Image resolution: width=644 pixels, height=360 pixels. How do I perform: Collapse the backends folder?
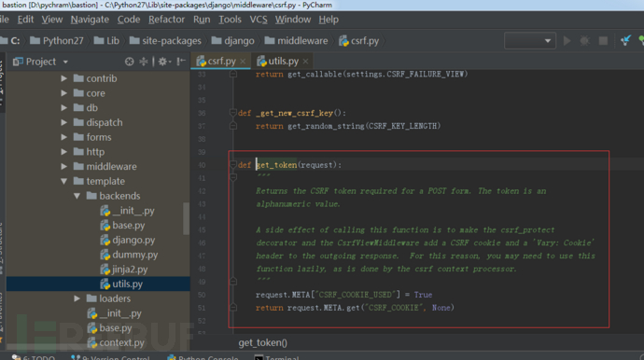point(77,196)
